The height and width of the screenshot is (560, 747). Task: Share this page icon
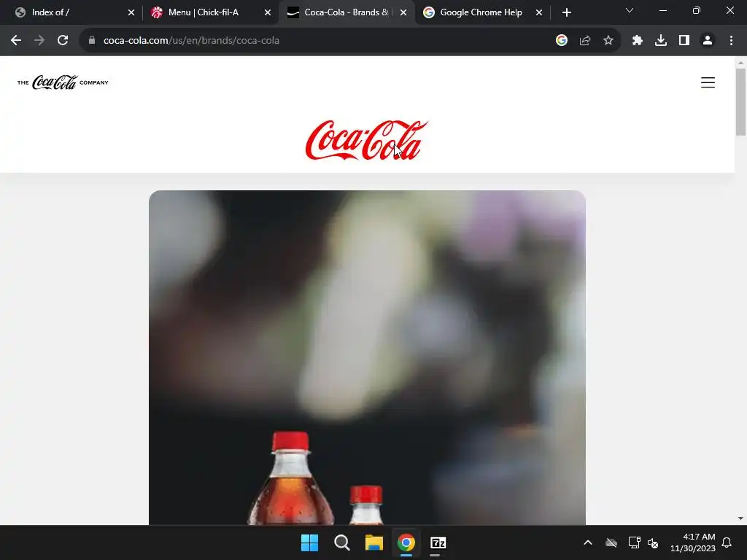click(585, 41)
